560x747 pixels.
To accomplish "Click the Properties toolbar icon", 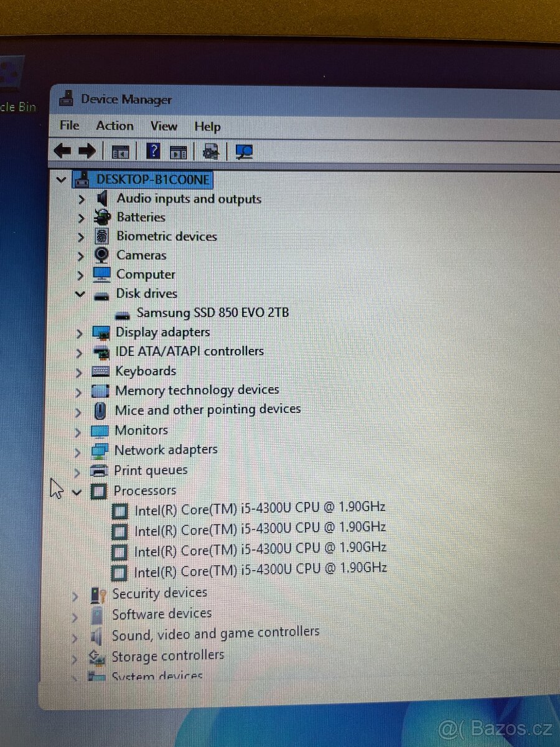I will [177, 151].
